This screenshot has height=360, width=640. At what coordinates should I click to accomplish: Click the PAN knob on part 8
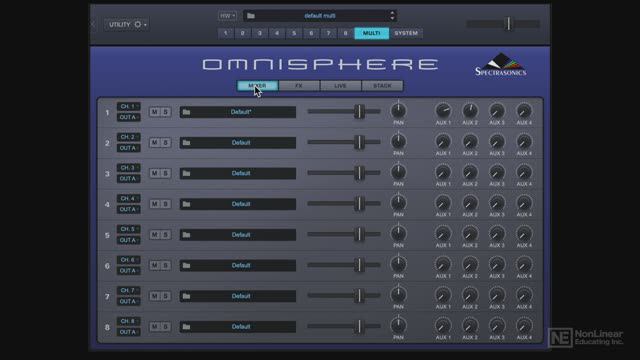pos(398,325)
